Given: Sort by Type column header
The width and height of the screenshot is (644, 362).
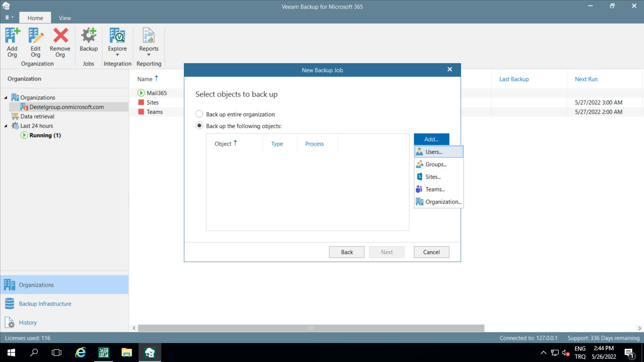Looking at the screenshot, I should (277, 144).
